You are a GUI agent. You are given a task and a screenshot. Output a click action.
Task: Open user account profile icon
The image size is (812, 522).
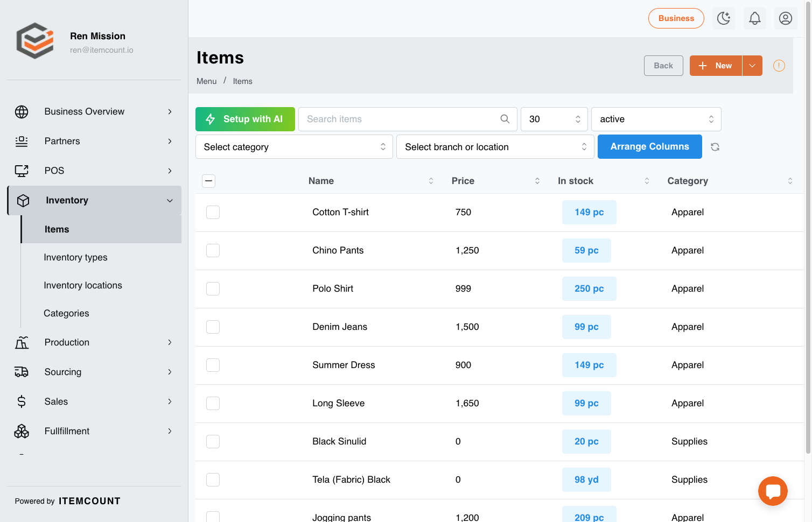coord(786,18)
